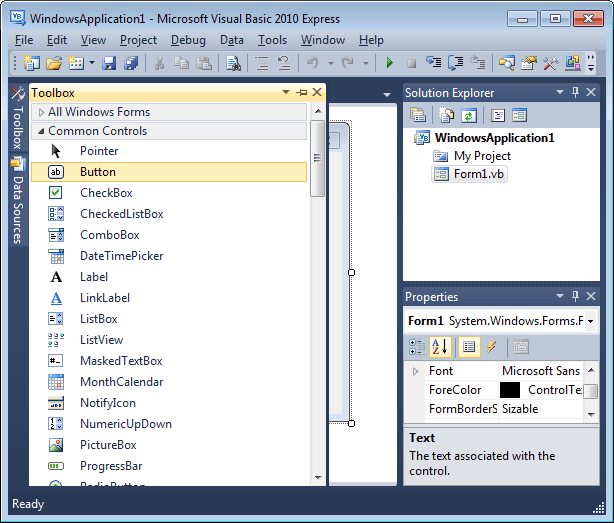Viewport: 614px width, 523px height.
Task: Click the Find in Files binoculars icon
Action: [233, 63]
